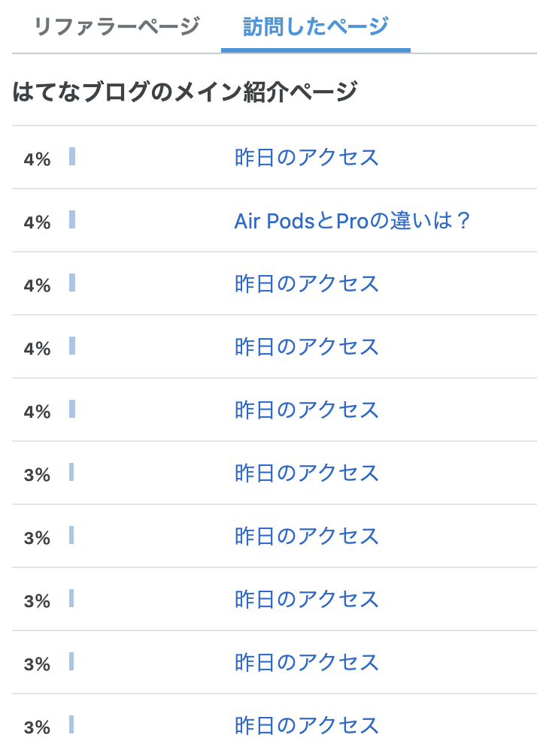The width and height of the screenshot is (537, 756).
Task: Click the last 4% row percentage bar
Action: pyautogui.click(x=72, y=409)
